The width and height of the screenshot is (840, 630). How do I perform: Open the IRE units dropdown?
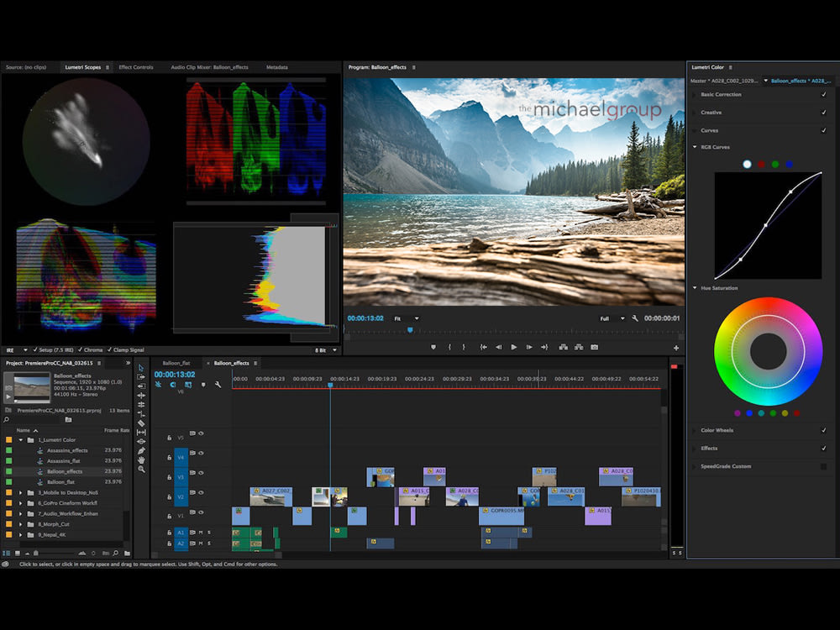click(x=17, y=349)
